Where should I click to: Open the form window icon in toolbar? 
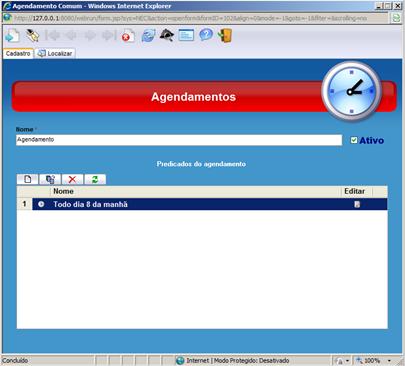[186, 35]
